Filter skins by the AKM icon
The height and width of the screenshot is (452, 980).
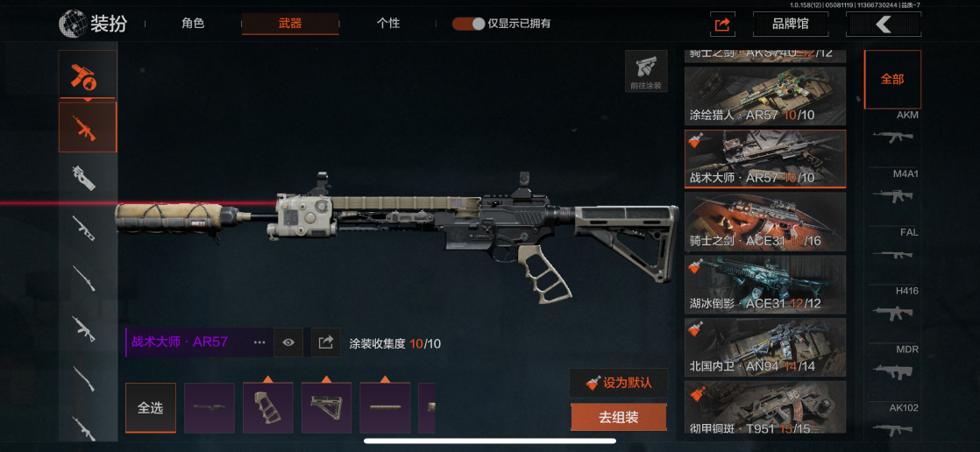[x=892, y=130]
